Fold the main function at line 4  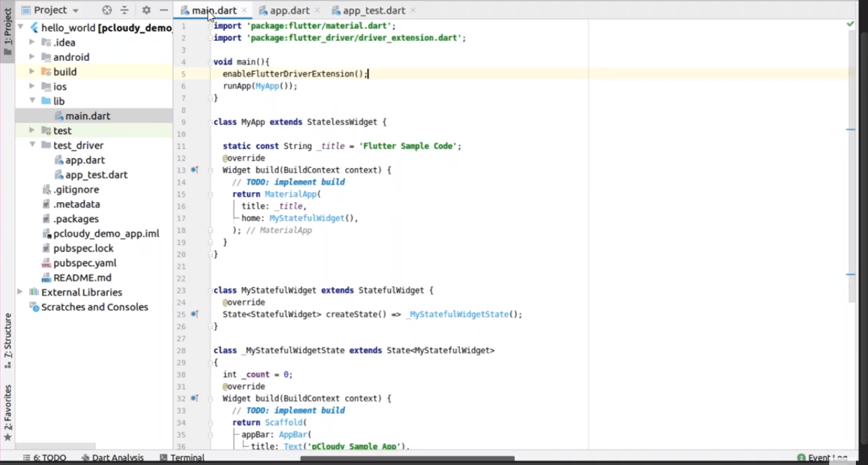[x=210, y=62]
